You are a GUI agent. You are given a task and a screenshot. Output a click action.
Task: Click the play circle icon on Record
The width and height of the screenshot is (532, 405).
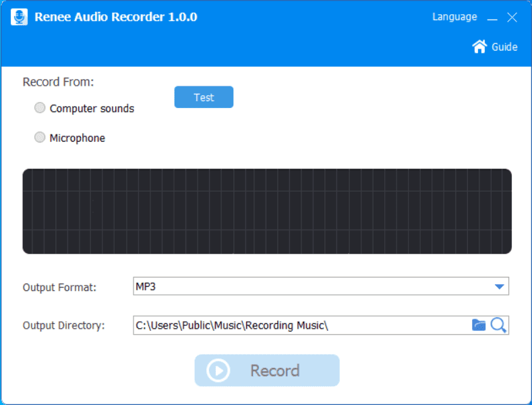(218, 371)
